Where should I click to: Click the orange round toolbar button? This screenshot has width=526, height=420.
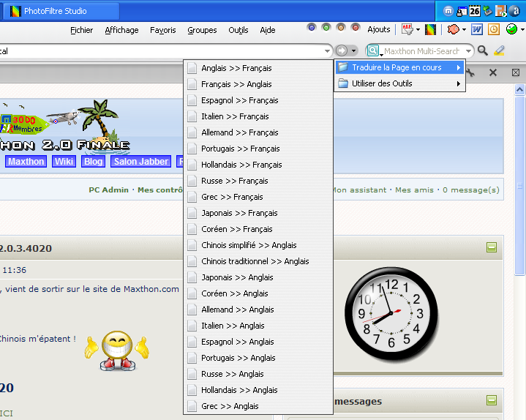coord(341,27)
